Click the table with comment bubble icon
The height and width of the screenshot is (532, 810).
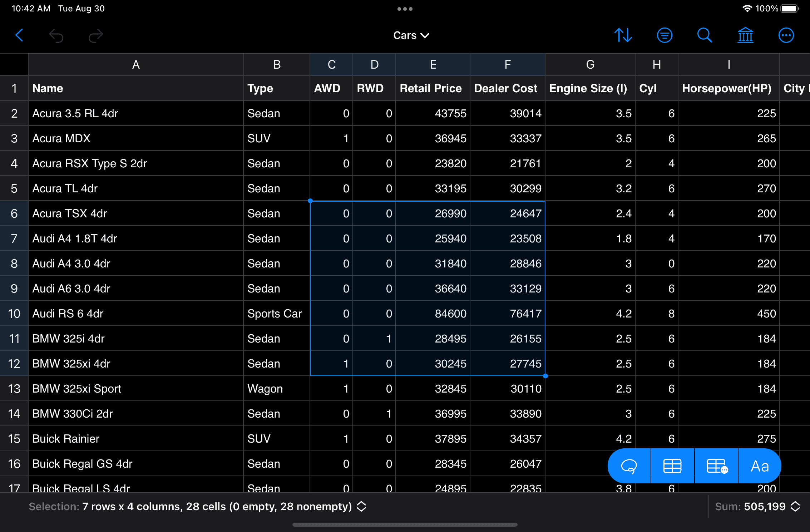pos(716,466)
